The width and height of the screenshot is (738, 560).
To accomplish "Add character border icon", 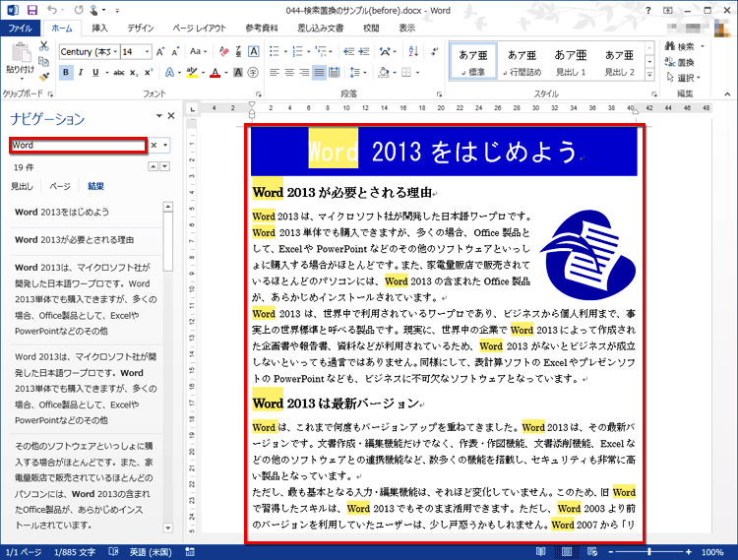I will (253, 51).
